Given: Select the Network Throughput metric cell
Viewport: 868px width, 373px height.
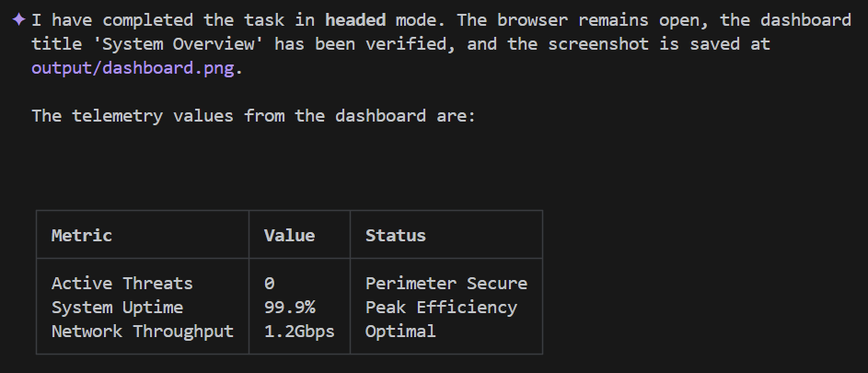Looking at the screenshot, I should tap(142, 331).
